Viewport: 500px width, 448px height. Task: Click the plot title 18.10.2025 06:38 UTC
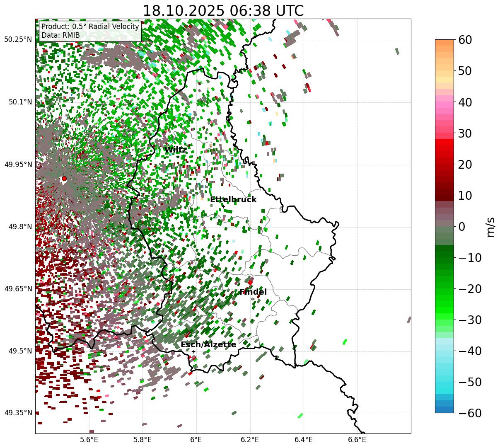pyautogui.click(x=223, y=11)
